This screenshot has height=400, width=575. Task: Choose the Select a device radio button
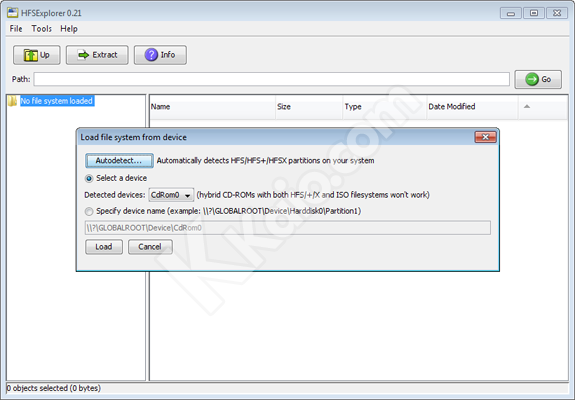pos(89,179)
